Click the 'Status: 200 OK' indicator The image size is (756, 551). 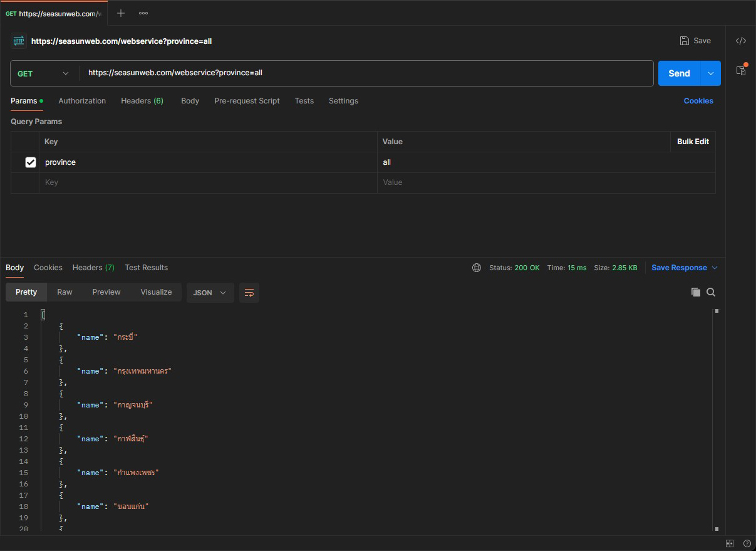514,268
